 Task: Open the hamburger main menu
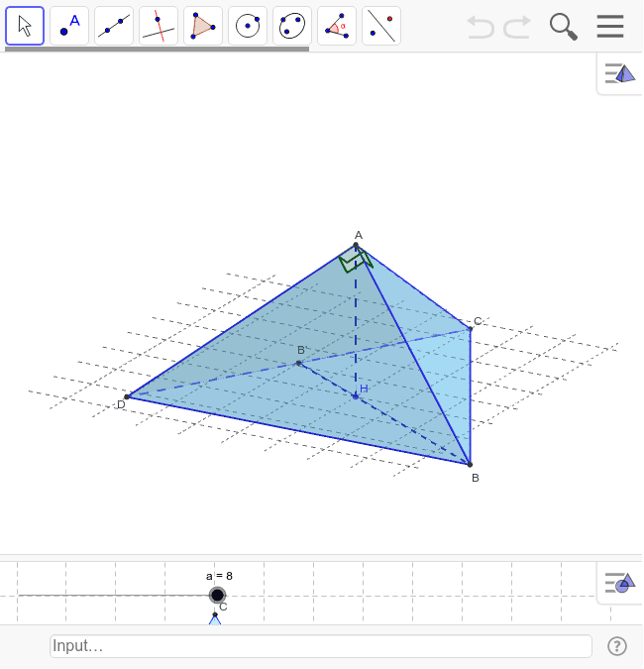610,26
